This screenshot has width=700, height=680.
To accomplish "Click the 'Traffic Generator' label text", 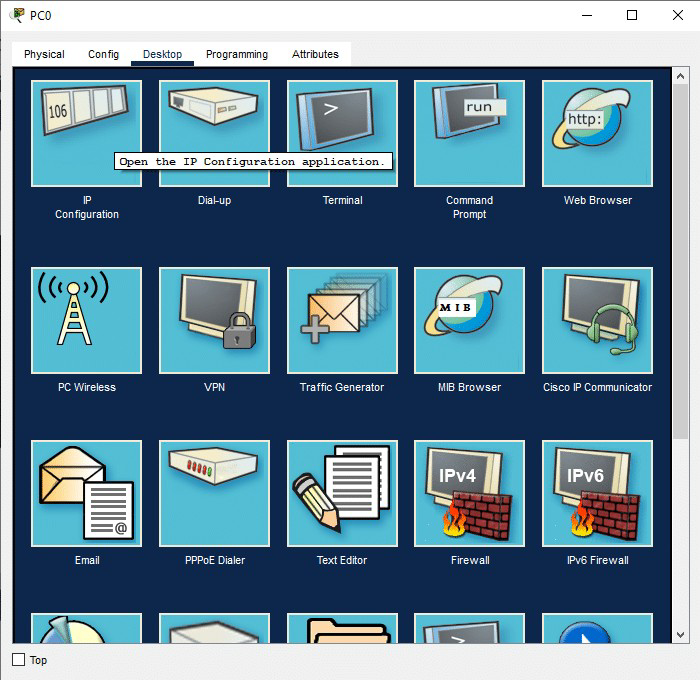I will pos(342,387).
